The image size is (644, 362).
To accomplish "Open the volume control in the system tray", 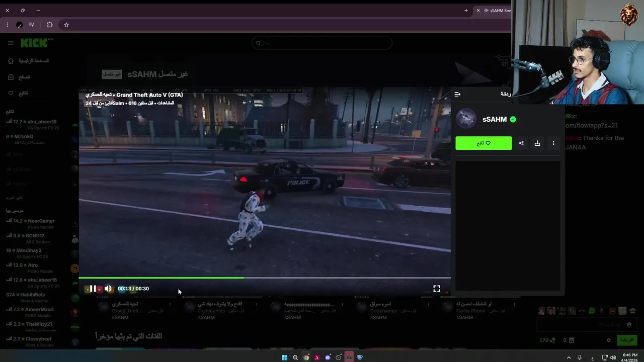I will point(613,357).
